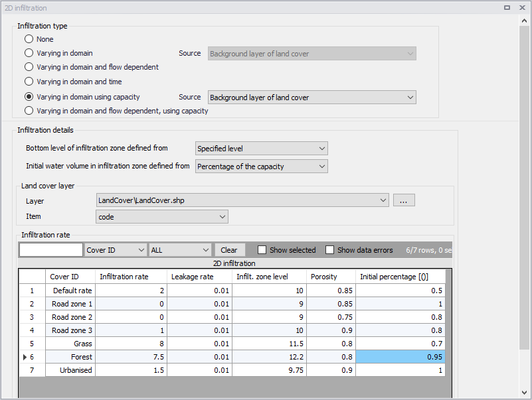
Task: Select row header 1 in the table
Action: pos(33,291)
